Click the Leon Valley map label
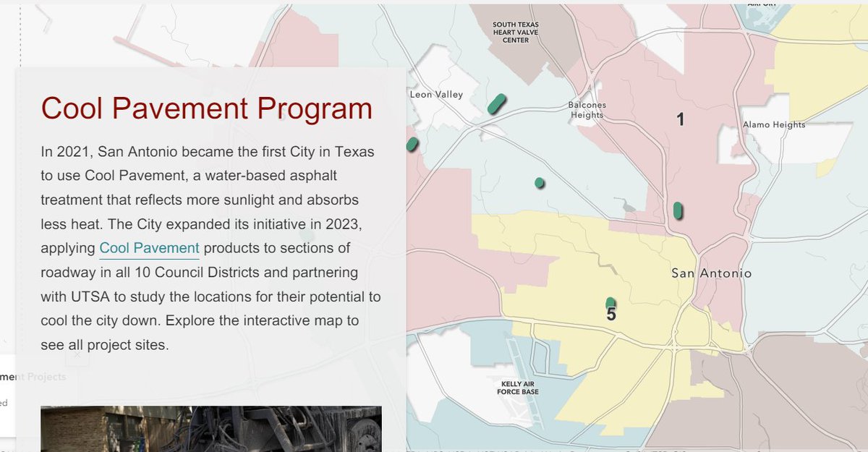The width and height of the screenshot is (868, 452). 436,95
